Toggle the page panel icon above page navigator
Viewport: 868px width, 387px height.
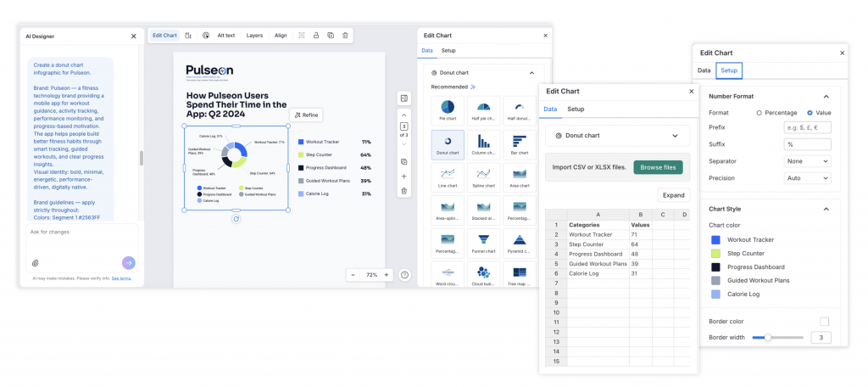[x=403, y=98]
